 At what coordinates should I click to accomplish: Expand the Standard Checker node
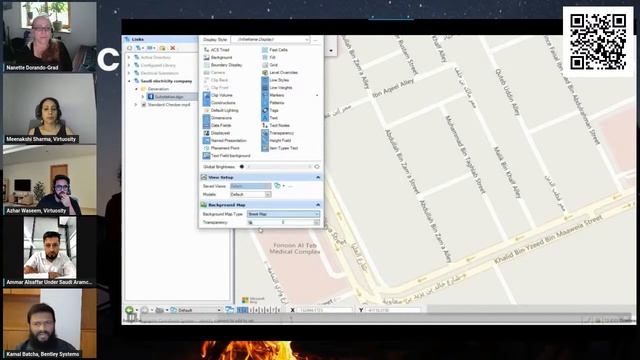[136, 105]
